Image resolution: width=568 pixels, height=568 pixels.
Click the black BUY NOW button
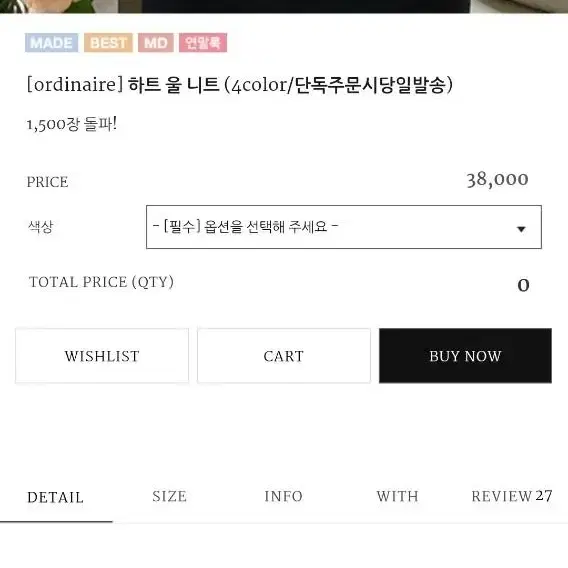465,356
